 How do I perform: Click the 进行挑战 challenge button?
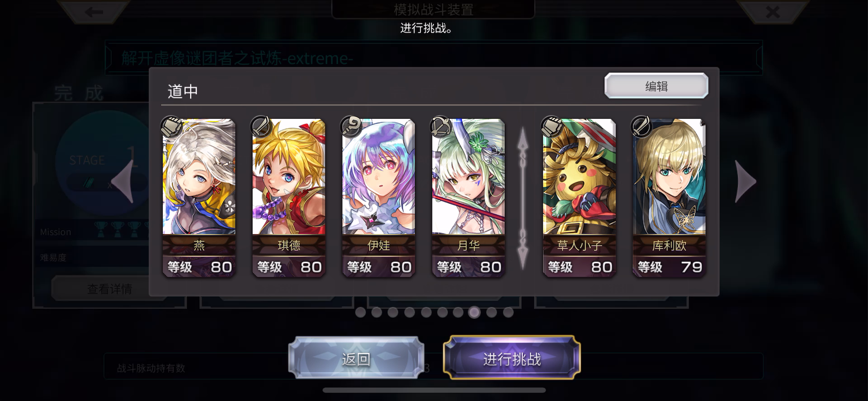click(x=512, y=359)
